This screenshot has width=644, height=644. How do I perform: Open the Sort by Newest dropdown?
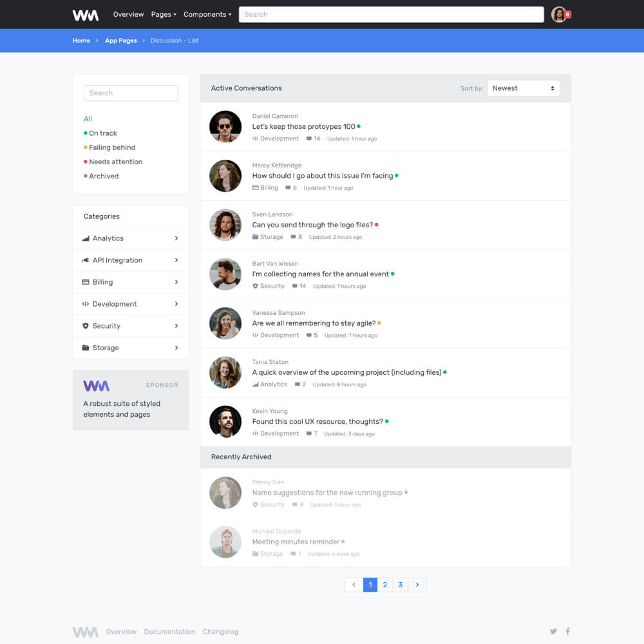click(523, 88)
